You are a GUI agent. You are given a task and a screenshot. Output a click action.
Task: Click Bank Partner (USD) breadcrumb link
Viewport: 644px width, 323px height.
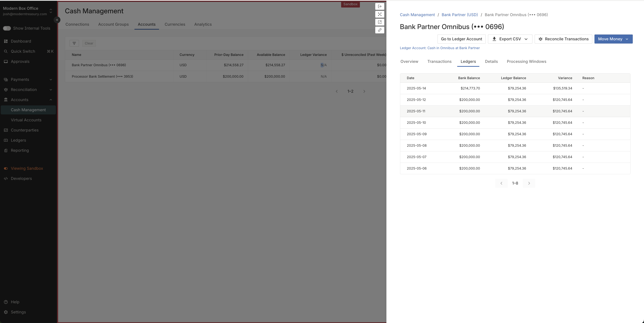coord(459,15)
